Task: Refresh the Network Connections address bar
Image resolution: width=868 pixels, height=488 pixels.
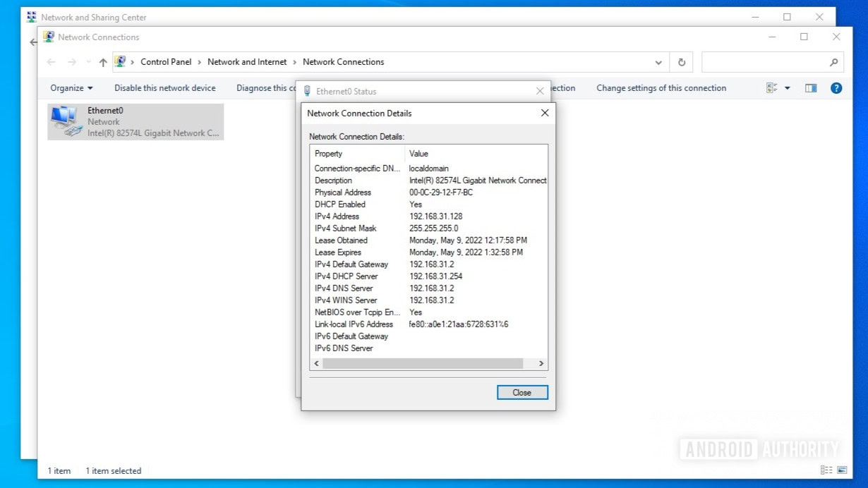Action: [x=681, y=62]
